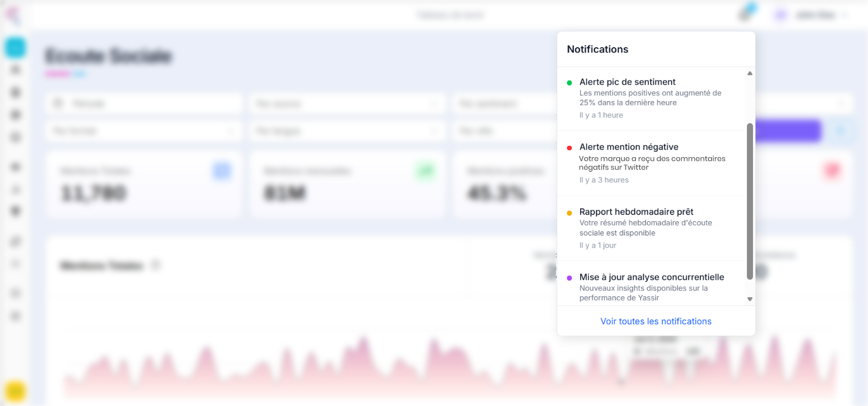Click the yellow round button at sidebar bottom
Screen dimensions: 868x406
click(15, 391)
